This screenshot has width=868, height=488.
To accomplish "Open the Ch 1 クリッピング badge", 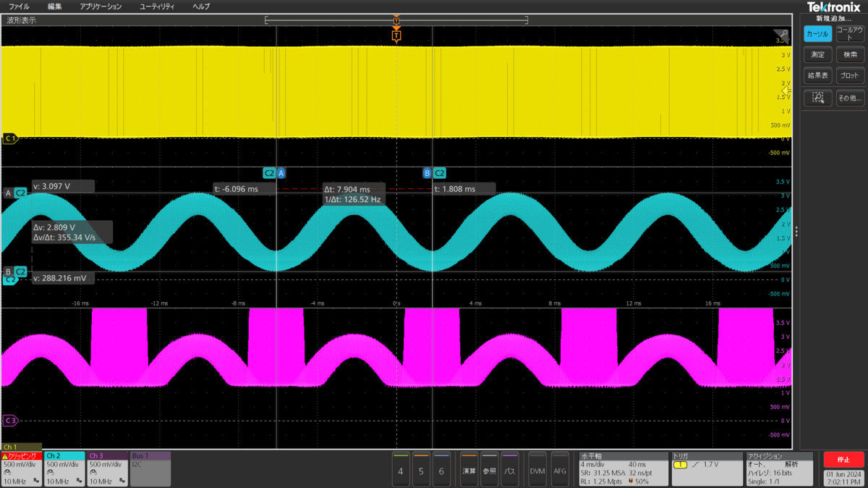I will pyautogui.click(x=21, y=469).
